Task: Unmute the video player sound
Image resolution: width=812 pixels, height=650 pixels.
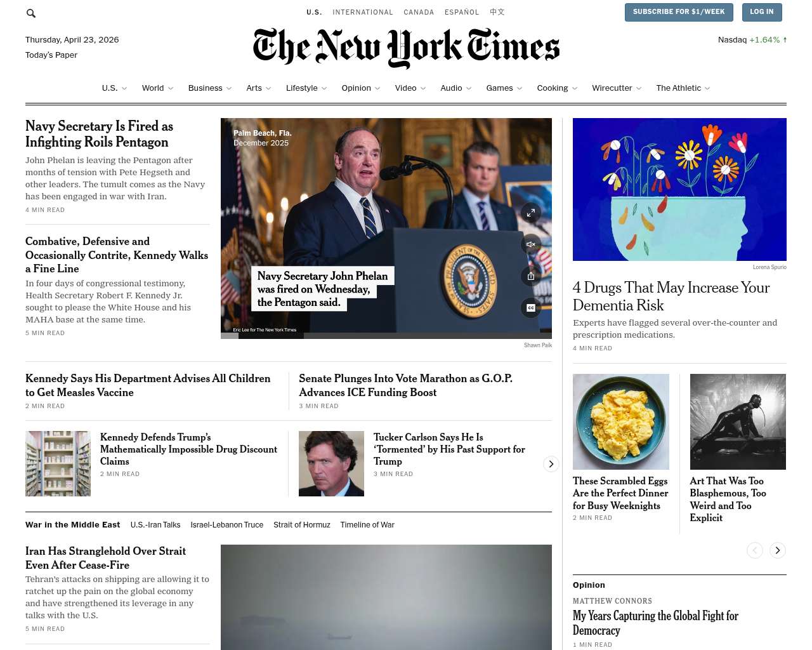Action: (x=531, y=244)
